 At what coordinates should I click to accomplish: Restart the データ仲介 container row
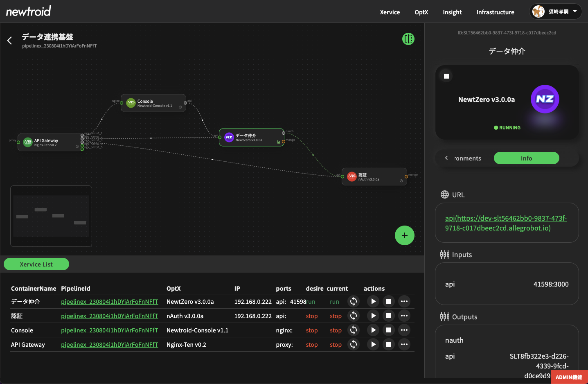[x=354, y=301]
